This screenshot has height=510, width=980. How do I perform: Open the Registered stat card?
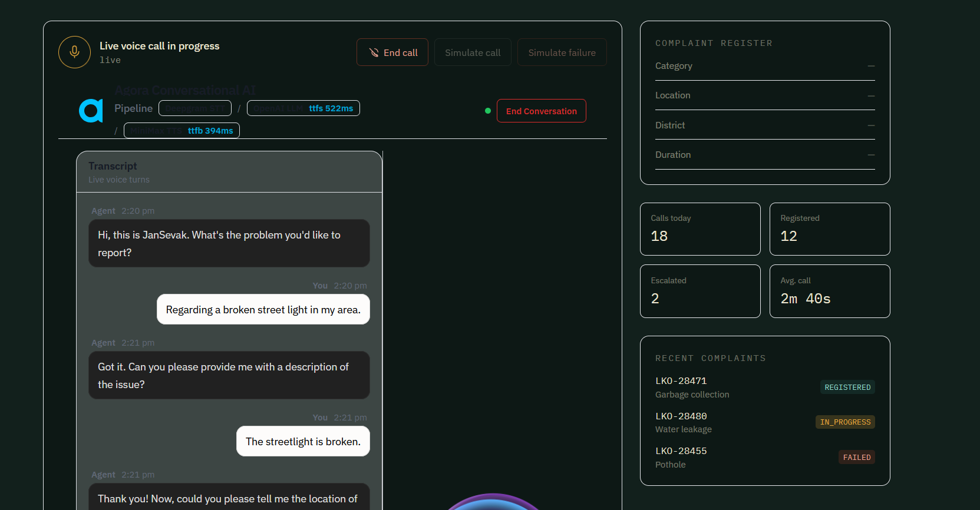830,229
